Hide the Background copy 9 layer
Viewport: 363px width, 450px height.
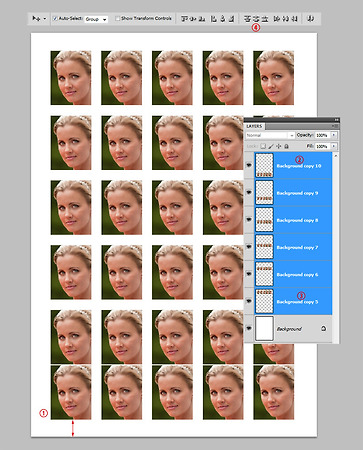[x=249, y=192]
